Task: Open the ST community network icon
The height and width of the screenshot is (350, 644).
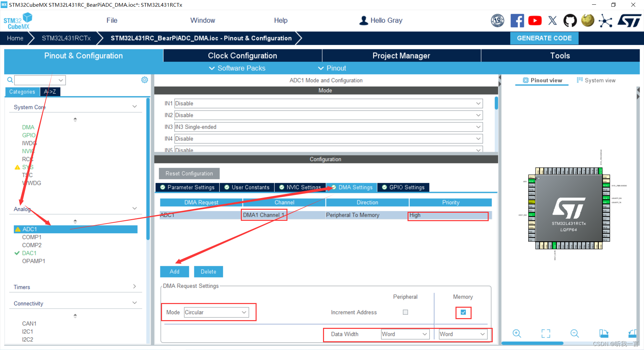Action: [605, 21]
